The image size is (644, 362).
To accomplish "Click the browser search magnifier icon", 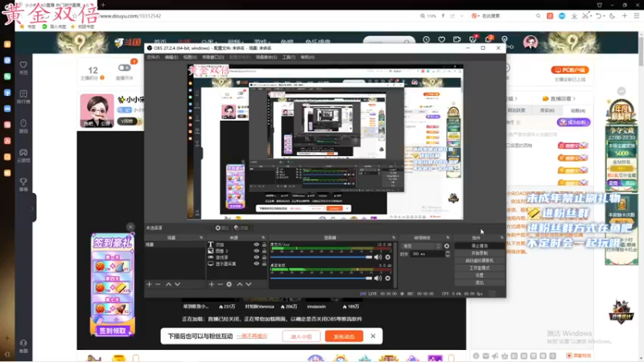I will coord(538,15).
